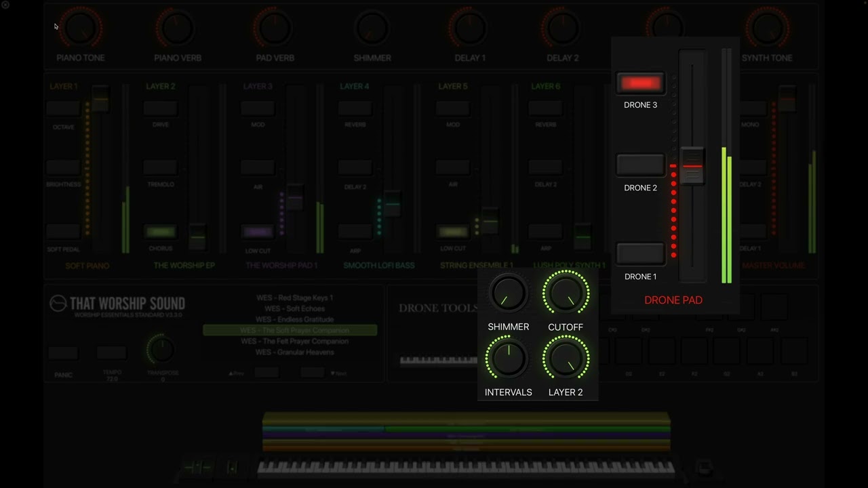The height and width of the screenshot is (488, 868).
Task: Click the DRONE PAD volume fader handle
Action: (692, 166)
